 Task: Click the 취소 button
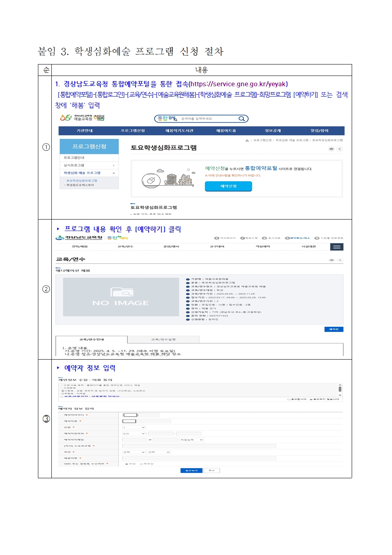(211, 471)
